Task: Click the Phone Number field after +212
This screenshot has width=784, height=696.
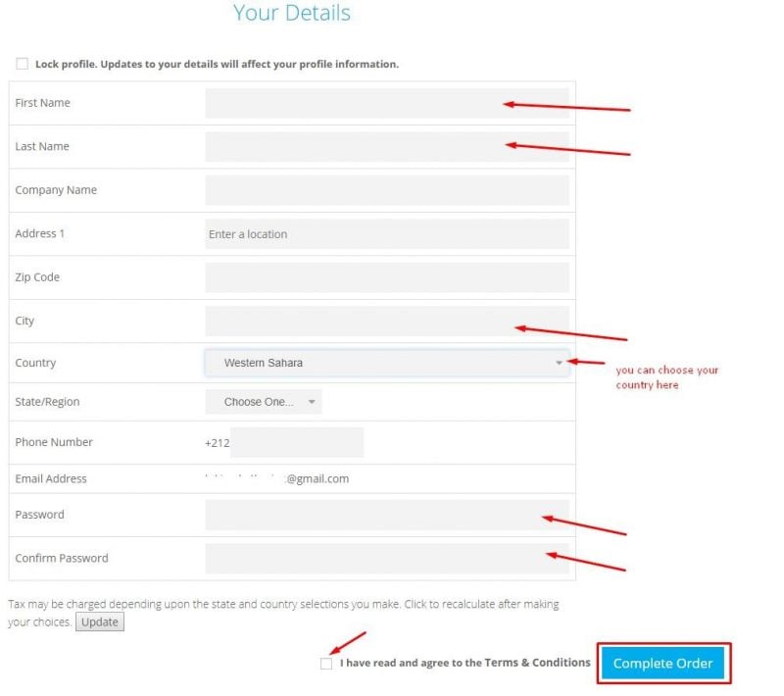Action: (x=297, y=442)
